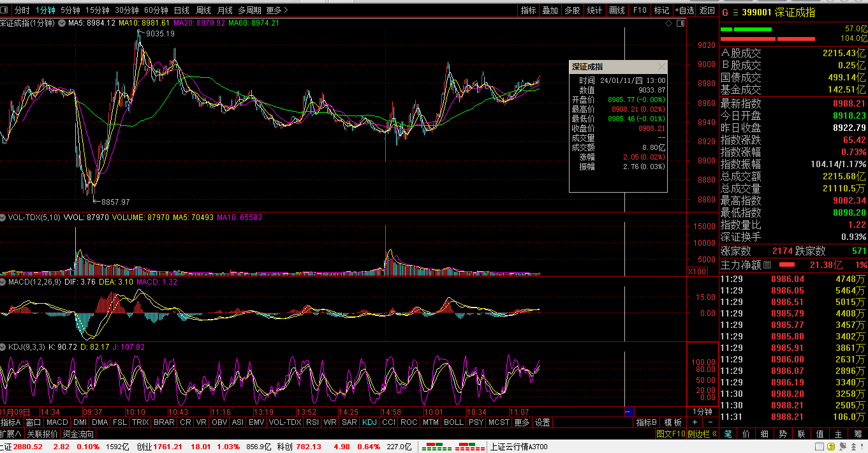This screenshot has width=868, height=453.
Task: Select the 势 sidebar tab
Action: pyautogui.click(x=783, y=434)
